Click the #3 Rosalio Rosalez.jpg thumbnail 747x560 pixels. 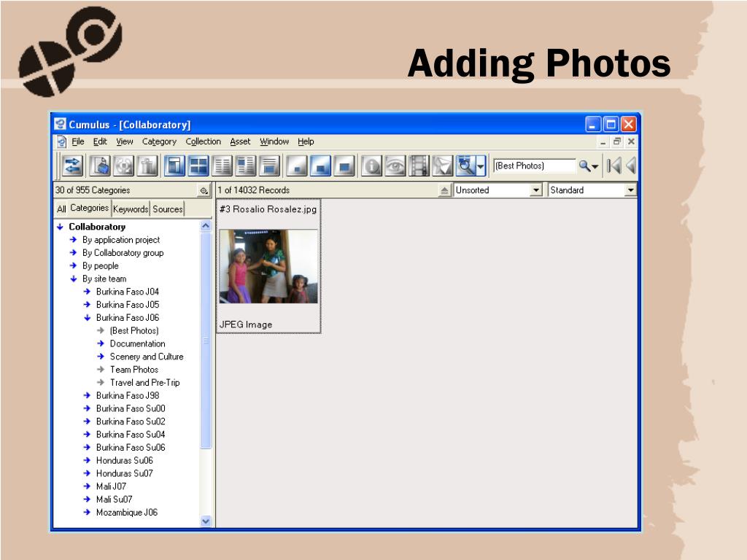point(268,266)
